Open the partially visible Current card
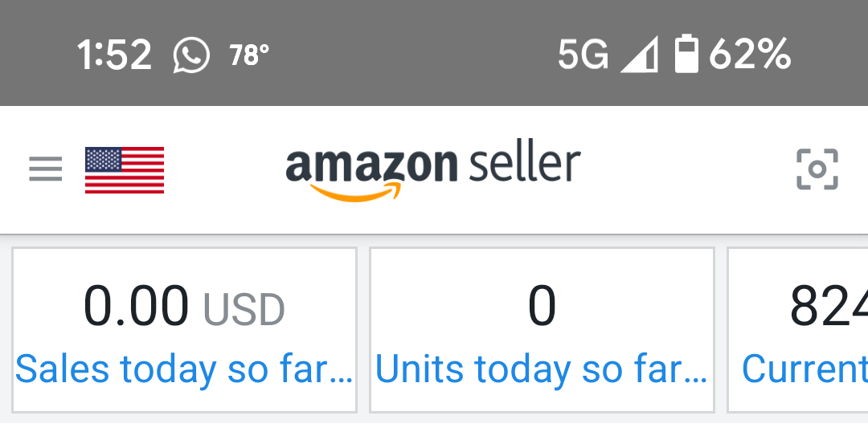The width and height of the screenshot is (868, 440). point(798,330)
